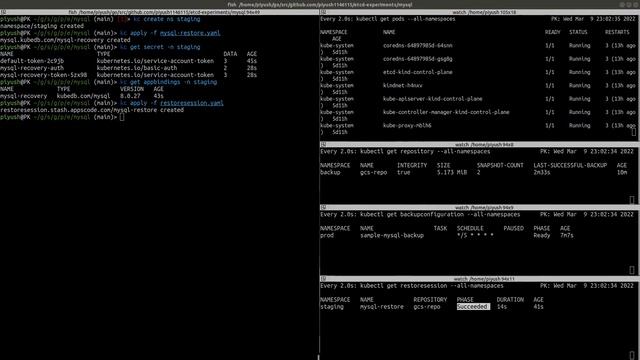
Task: Click the kube-apiserver-kind-control-plane pod name
Action: pos(433,99)
